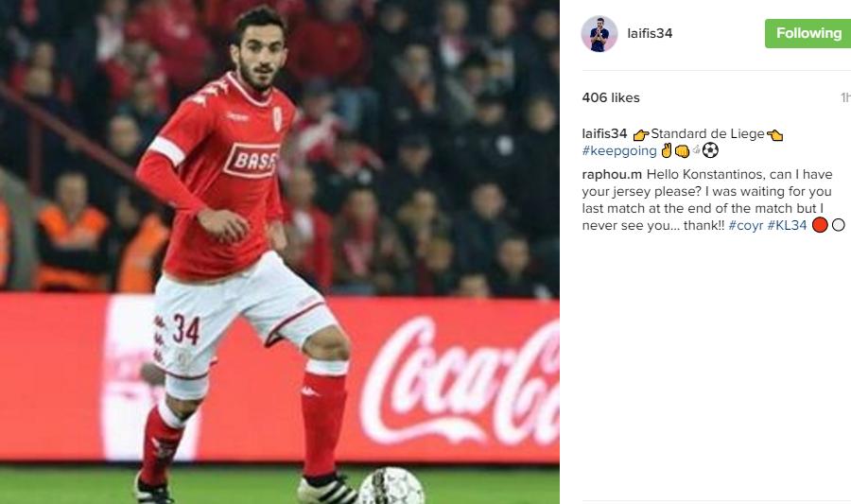
Task: Toggle the green Following button
Action: click(808, 34)
